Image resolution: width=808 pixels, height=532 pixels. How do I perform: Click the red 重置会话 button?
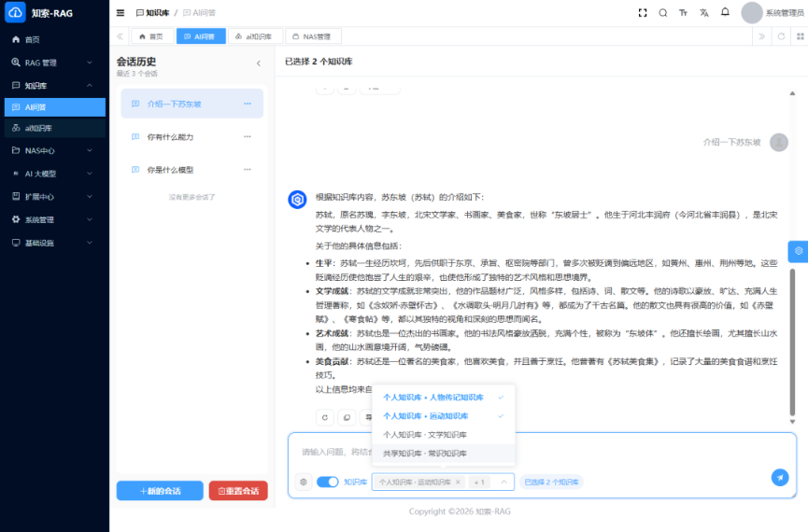[x=238, y=491]
